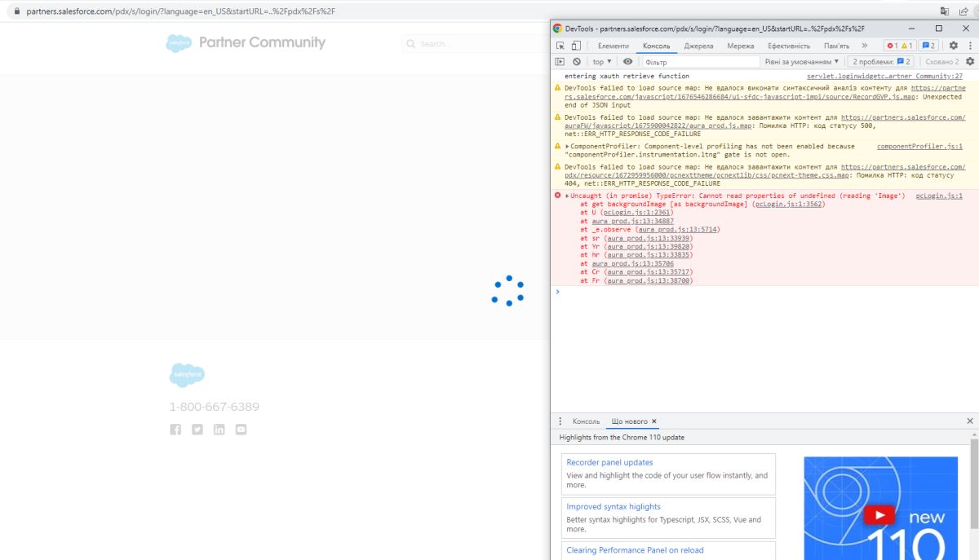
Task: Switch to the Мережа tab
Action: coord(741,46)
